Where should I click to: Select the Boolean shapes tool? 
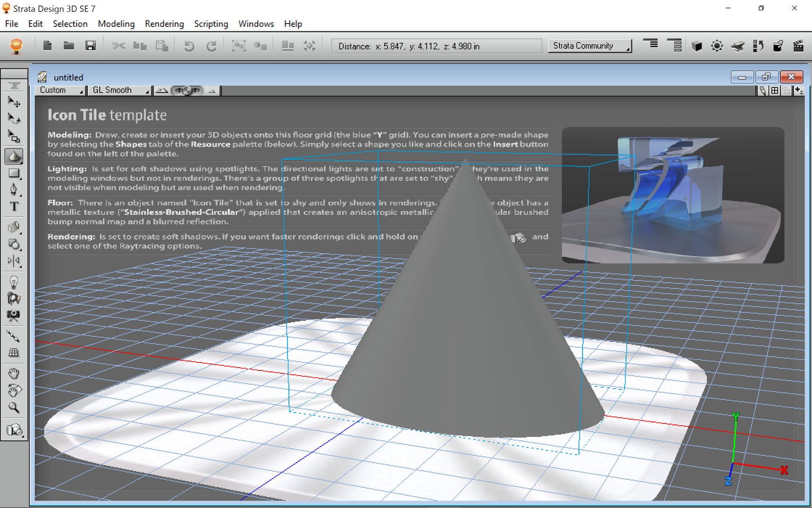coord(14,244)
